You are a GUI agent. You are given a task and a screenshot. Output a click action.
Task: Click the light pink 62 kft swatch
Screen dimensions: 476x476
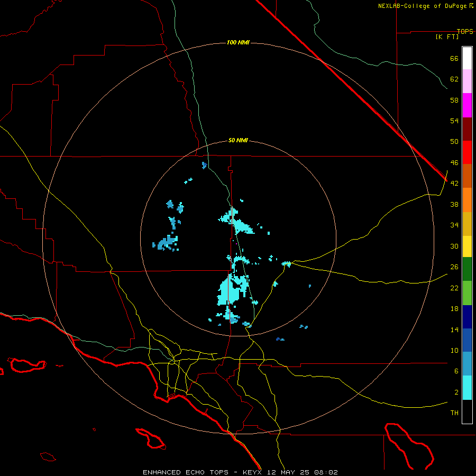click(467, 81)
